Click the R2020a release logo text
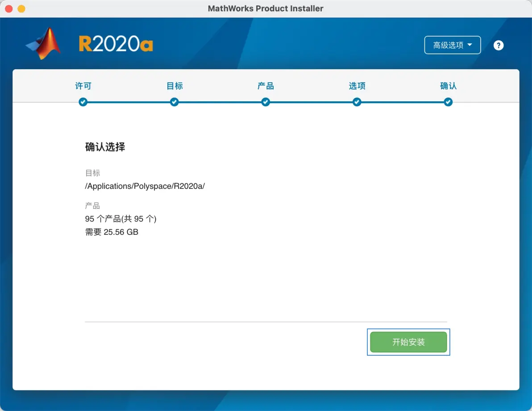Screen dimensions: 532x411 [116, 44]
